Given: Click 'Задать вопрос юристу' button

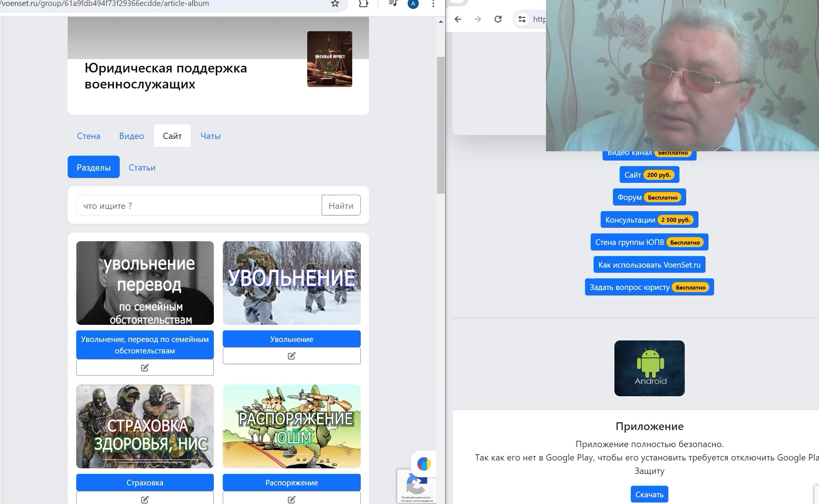Looking at the screenshot, I should (649, 287).
